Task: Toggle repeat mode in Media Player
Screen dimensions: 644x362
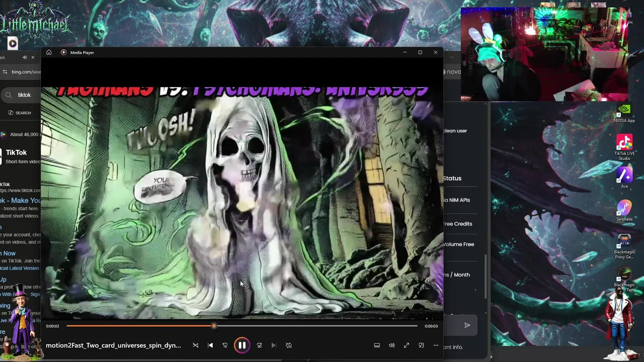Action: [x=289, y=345]
